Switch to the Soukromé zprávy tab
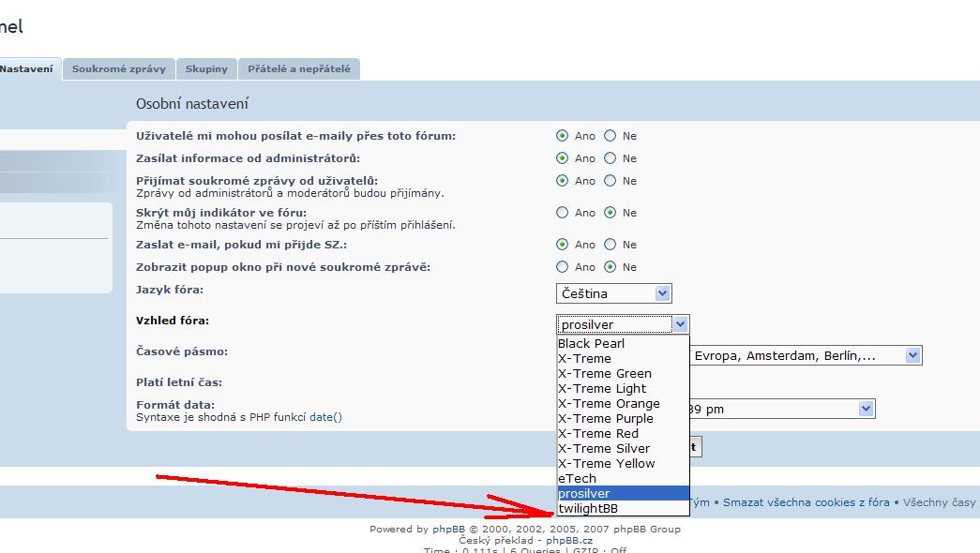 tap(118, 69)
